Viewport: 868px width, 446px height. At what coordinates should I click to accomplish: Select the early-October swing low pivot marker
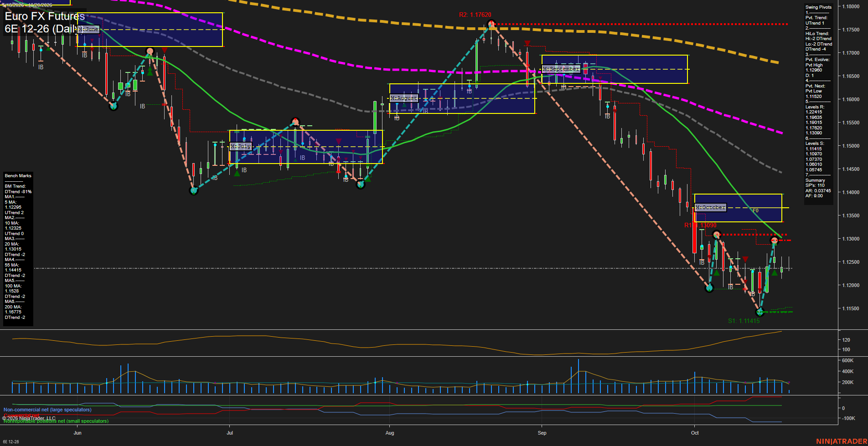(709, 288)
